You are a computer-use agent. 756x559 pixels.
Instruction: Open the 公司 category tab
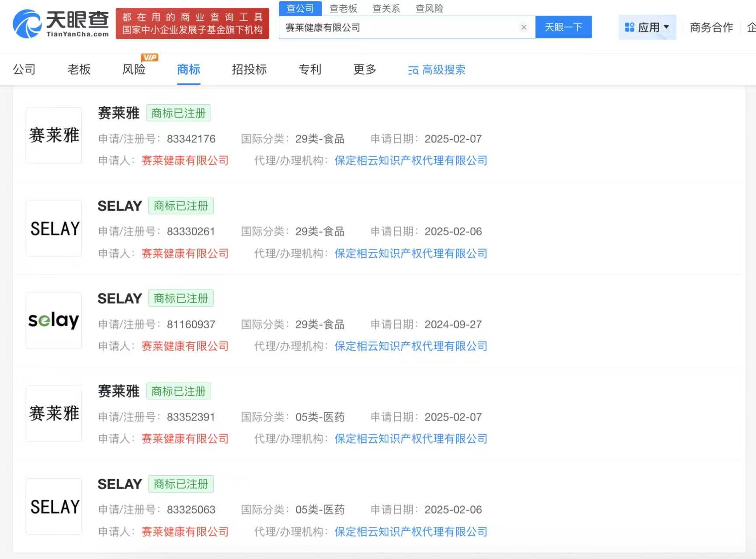point(24,69)
